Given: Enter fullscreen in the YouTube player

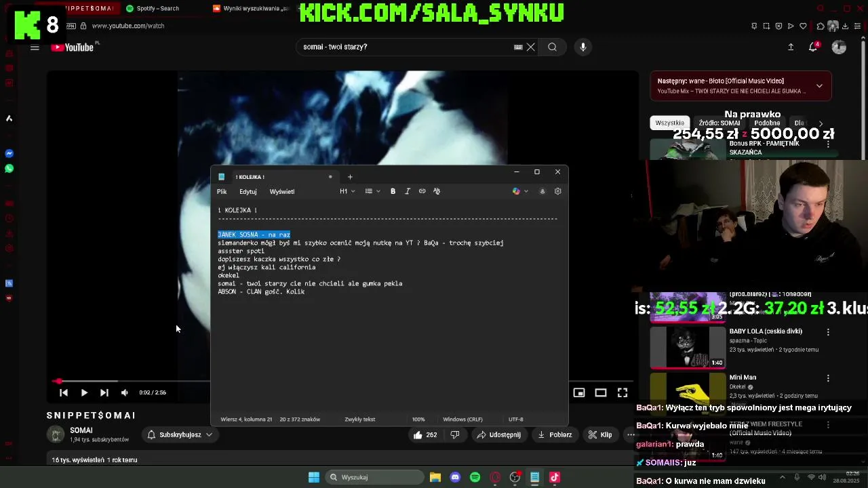Looking at the screenshot, I should click(623, 392).
